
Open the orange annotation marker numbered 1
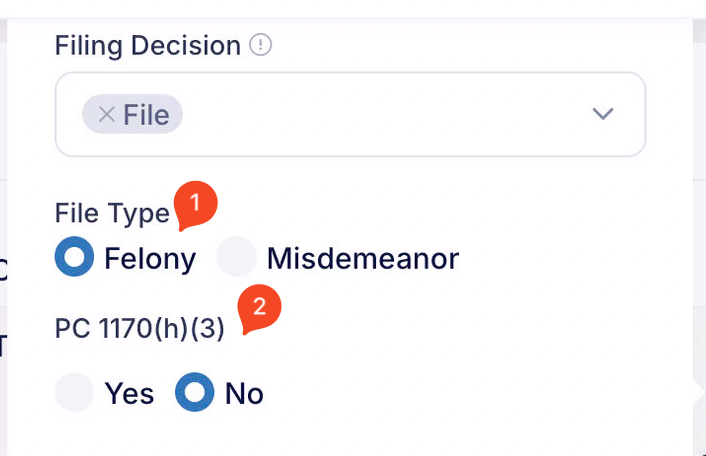coord(195,205)
